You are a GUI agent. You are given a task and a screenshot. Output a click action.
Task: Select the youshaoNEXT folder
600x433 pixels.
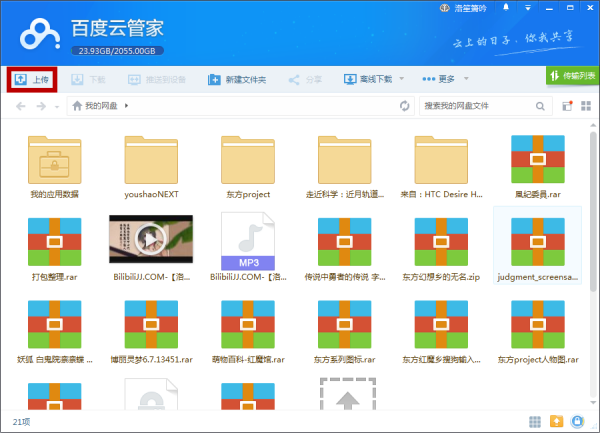151,167
